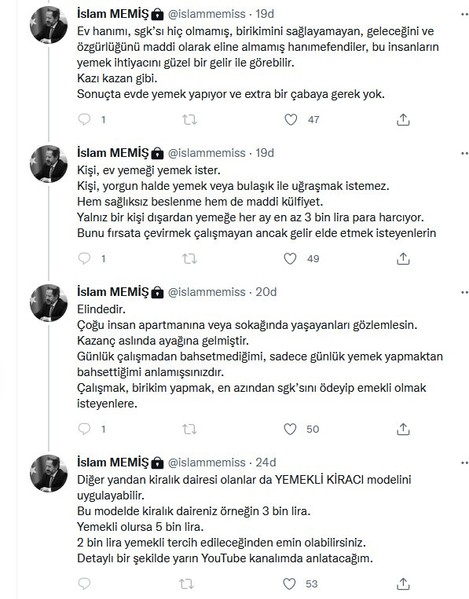Reply to the 'Elindedir' tweet

(84, 429)
